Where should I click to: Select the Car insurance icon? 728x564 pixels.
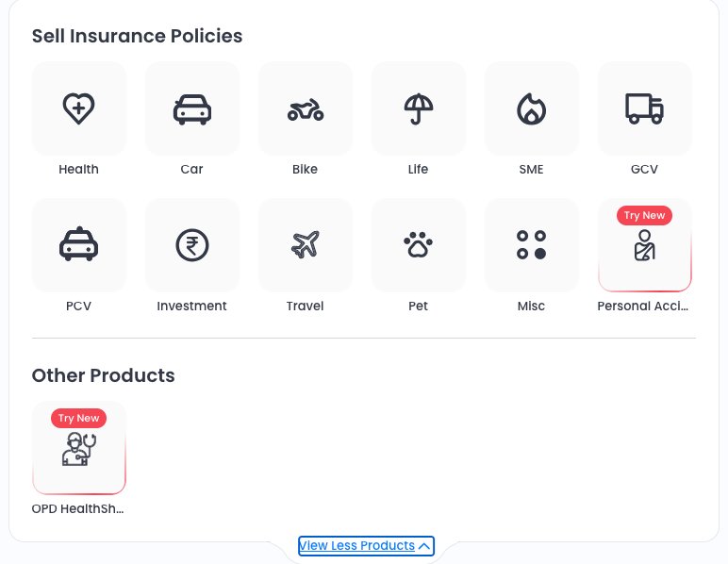point(191,109)
